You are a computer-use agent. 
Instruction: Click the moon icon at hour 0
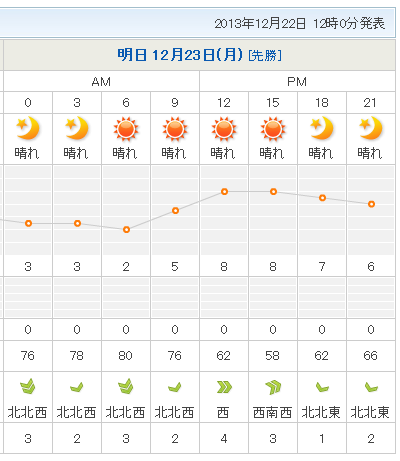28,128
